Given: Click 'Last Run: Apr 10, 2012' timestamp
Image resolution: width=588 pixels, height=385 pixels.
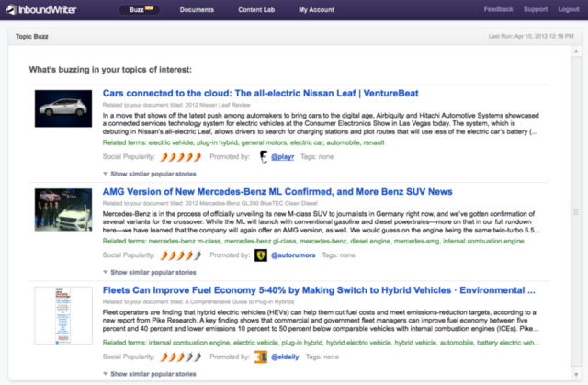Looking at the screenshot, I should (x=531, y=37).
